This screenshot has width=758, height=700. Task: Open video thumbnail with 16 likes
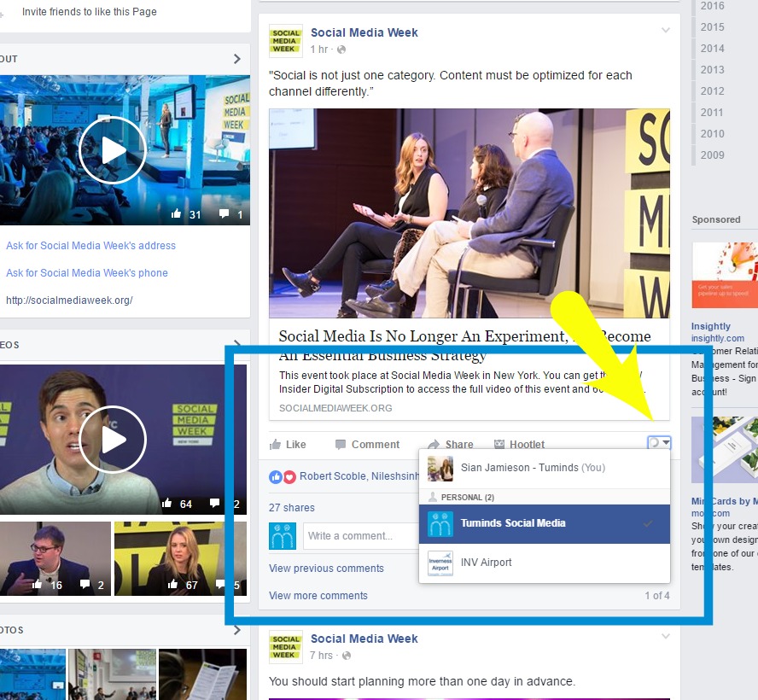point(55,558)
